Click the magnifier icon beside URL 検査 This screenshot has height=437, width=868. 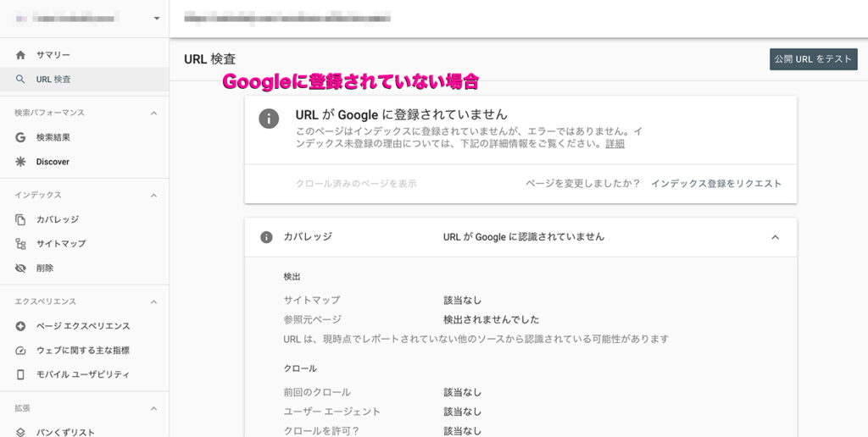point(20,79)
